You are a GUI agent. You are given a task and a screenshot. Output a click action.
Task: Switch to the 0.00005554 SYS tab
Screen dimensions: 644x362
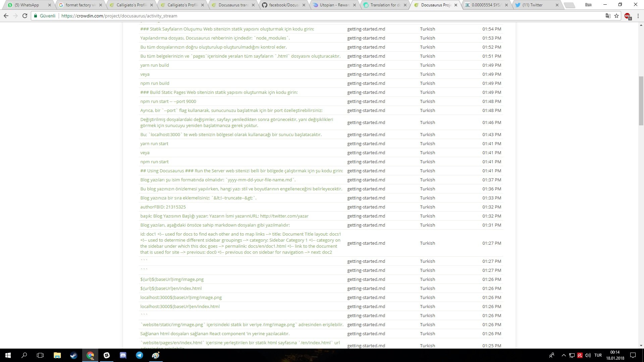(x=486, y=5)
